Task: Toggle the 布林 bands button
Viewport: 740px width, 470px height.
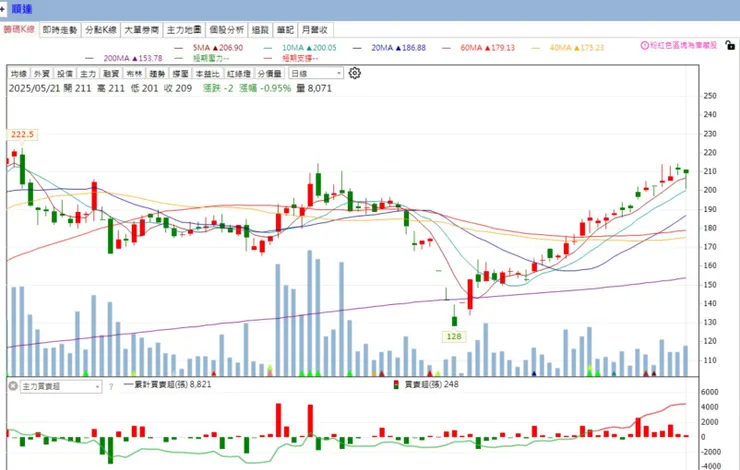Action: 134,74
